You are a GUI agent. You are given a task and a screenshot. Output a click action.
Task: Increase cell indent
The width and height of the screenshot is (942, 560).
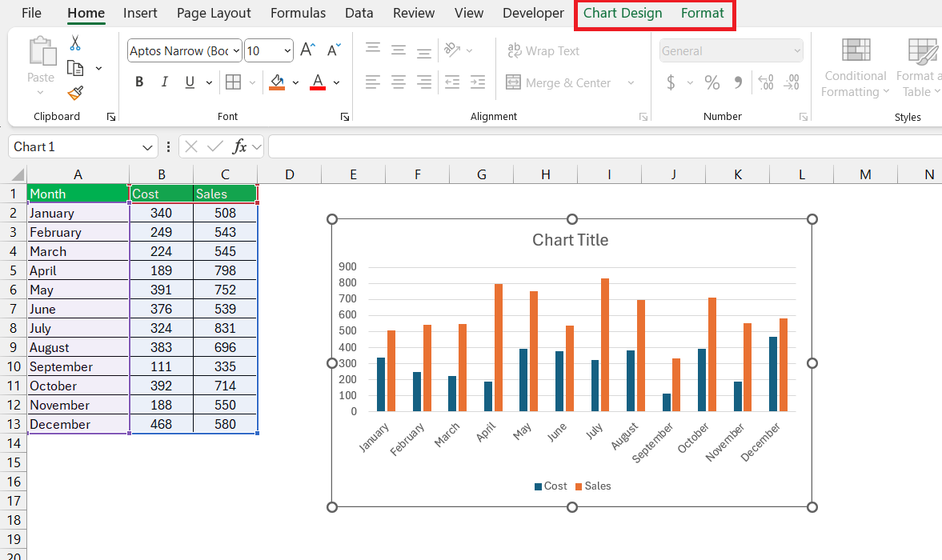click(x=478, y=82)
